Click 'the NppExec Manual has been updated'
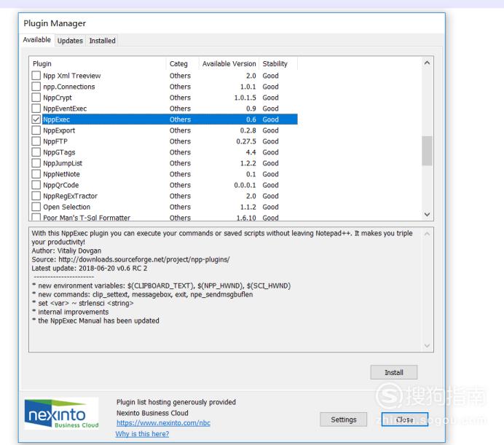Screen dimensions: 504x445 point(98,320)
